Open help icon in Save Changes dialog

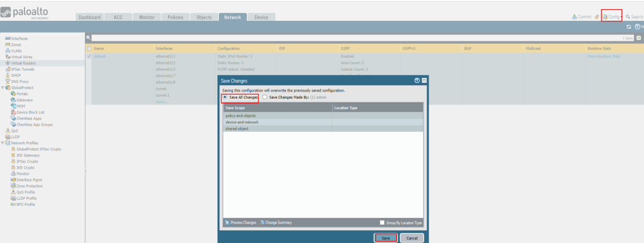417,80
